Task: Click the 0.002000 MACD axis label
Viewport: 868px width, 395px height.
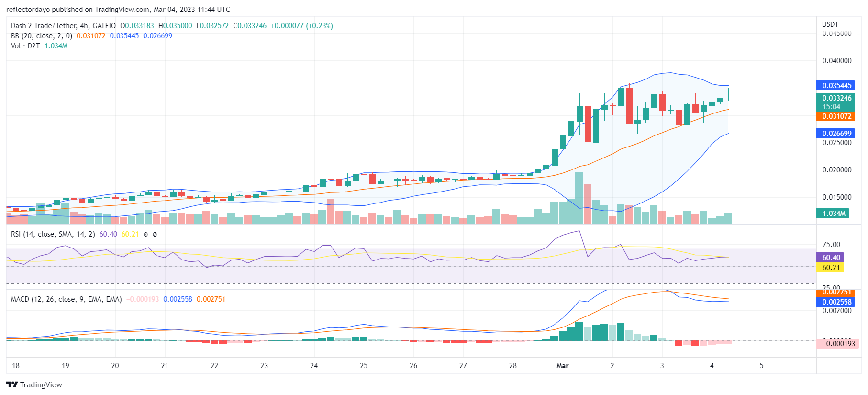Action: point(837,311)
